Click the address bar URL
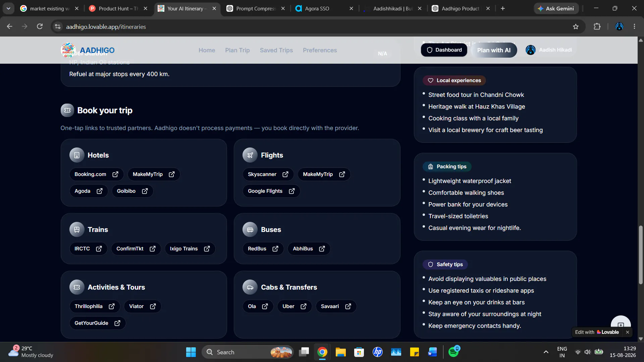644x362 pixels. pyautogui.click(x=106, y=27)
